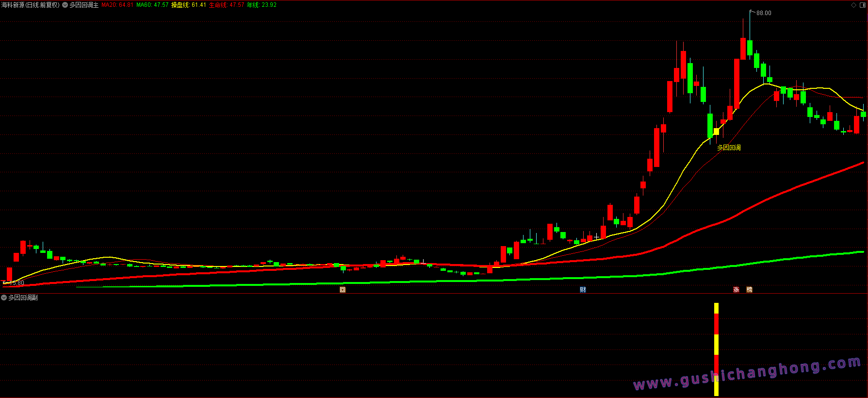Click the 操盘线 yellow line label

pyautogui.click(x=188, y=5)
